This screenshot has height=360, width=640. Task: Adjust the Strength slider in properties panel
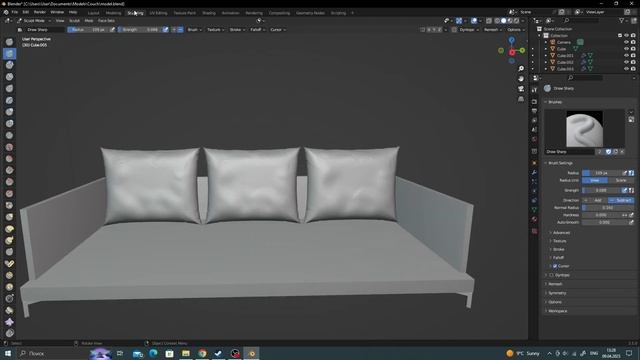point(601,190)
